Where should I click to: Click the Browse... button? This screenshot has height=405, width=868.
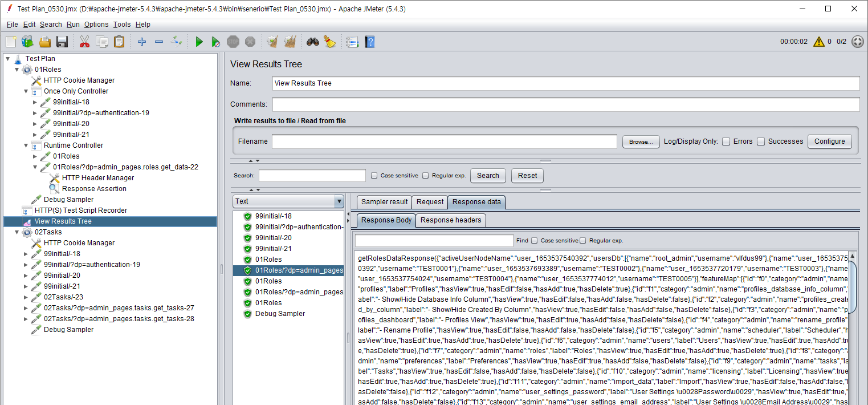(x=641, y=141)
